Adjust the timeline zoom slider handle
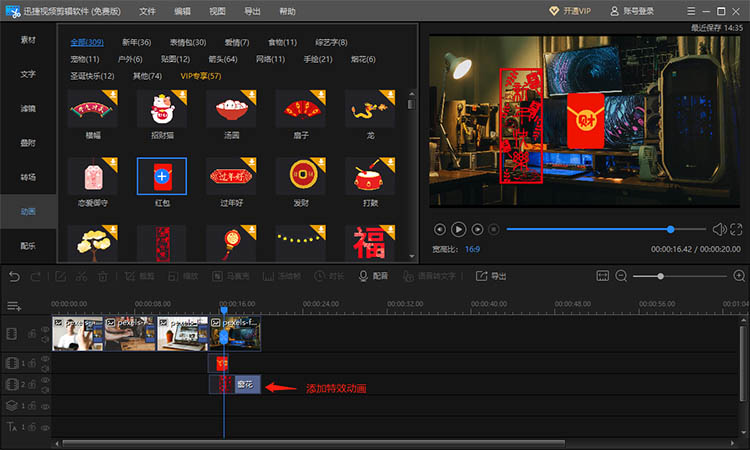Image resolution: width=750 pixels, height=450 pixels. click(660, 276)
